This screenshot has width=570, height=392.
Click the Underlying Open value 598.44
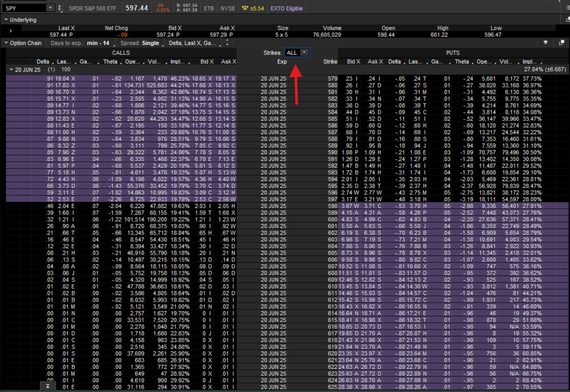click(x=386, y=35)
